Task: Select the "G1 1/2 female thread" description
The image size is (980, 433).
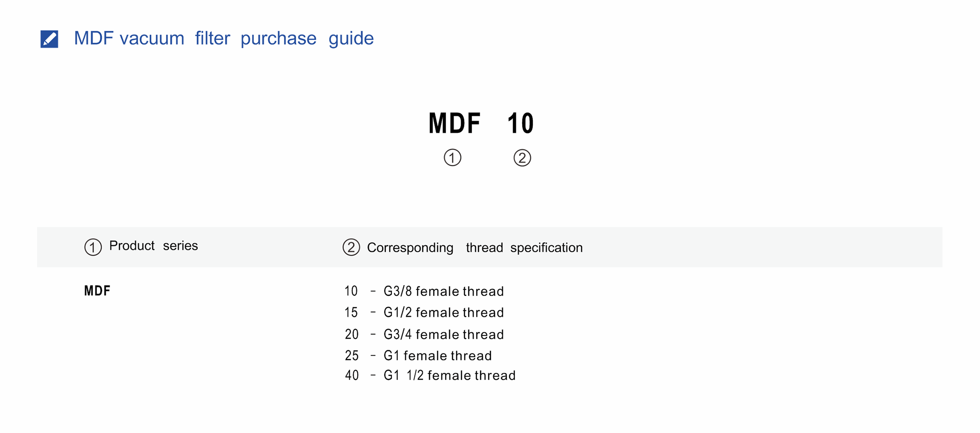Action: (449, 376)
